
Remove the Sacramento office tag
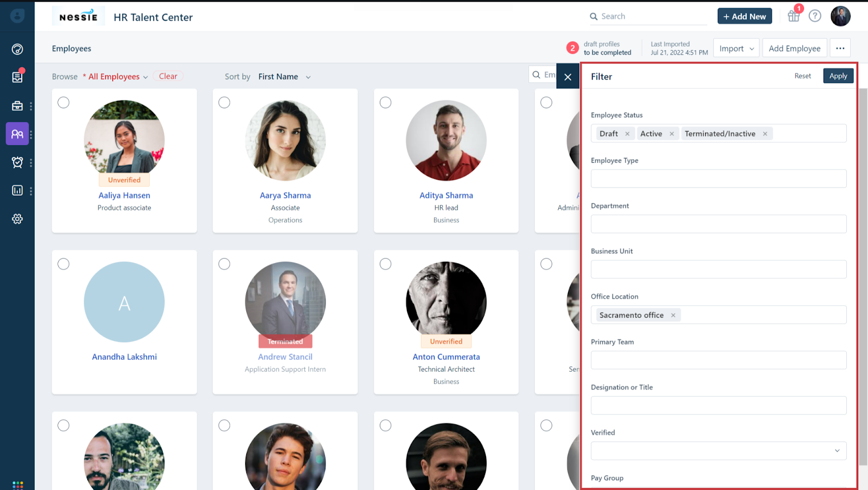(673, 315)
